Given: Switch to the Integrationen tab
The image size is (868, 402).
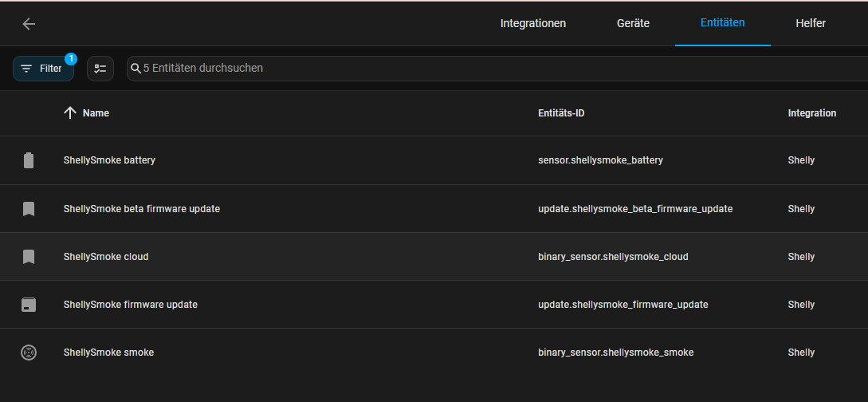Looking at the screenshot, I should tap(532, 23).
